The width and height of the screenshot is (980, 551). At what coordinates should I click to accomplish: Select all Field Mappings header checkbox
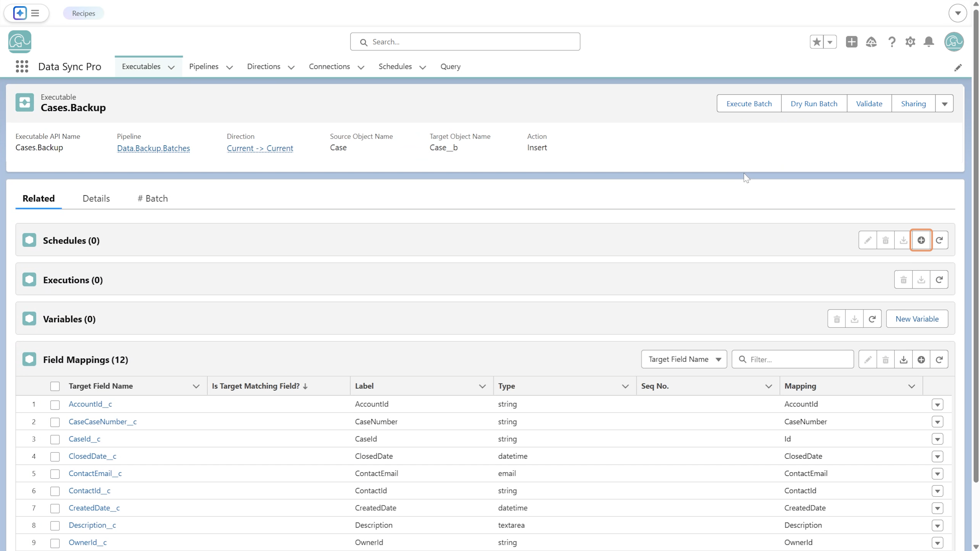(55, 386)
